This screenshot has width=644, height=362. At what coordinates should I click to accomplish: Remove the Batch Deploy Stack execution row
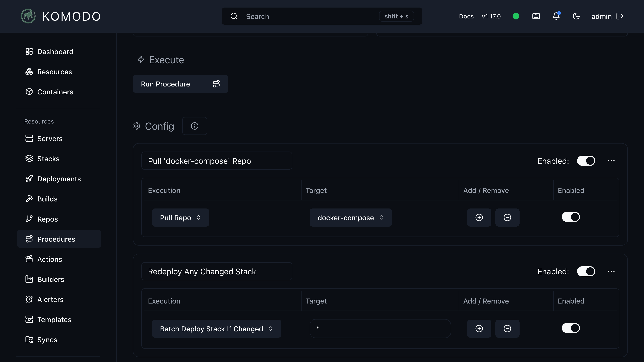[507, 328]
